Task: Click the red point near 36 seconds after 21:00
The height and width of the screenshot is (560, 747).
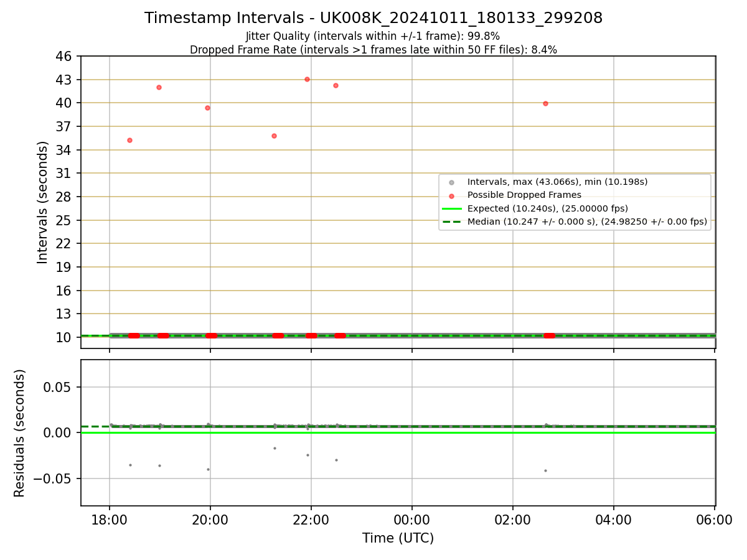Action: 274,136
